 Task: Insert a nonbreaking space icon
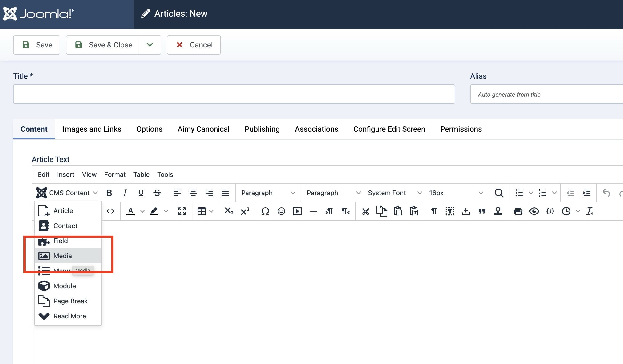click(466, 211)
